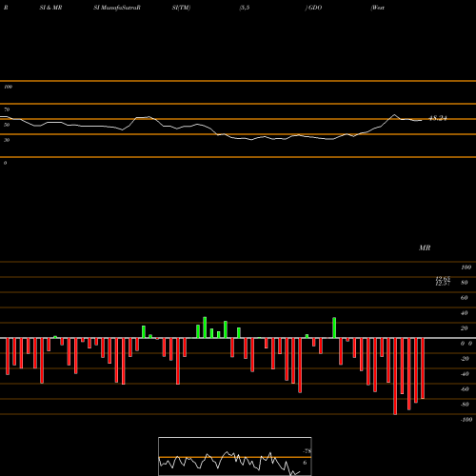Image resolution: width=476 pixels, height=476 pixels.
Task: Click the 'SI(TM)' header label
Action: coord(181,8)
